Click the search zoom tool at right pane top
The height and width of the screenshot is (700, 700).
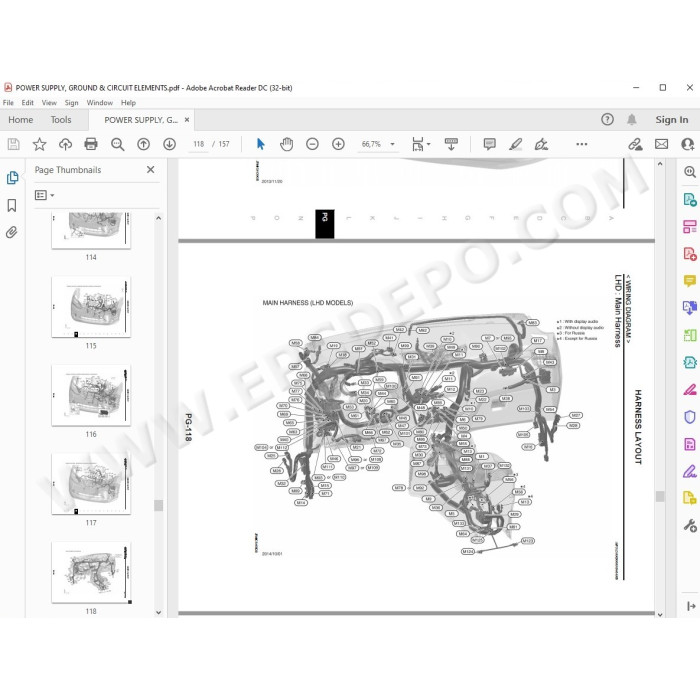[x=690, y=171]
